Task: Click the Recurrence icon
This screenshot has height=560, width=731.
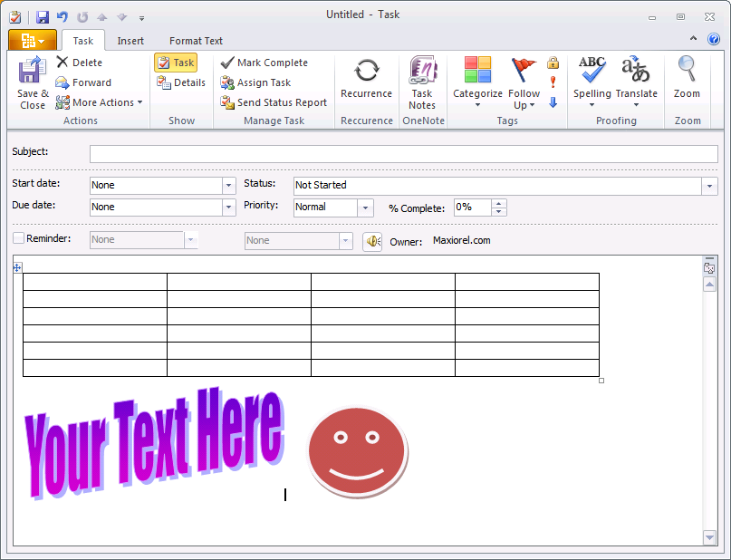Action: 366,71
